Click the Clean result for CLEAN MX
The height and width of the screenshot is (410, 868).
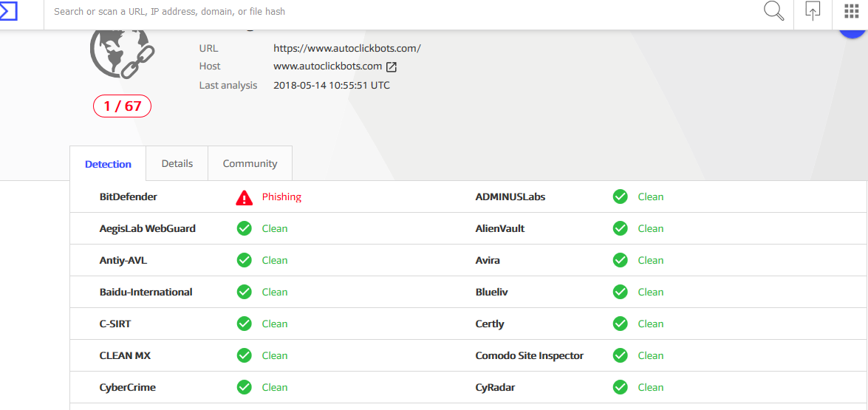pyautogui.click(x=275, y=356)
